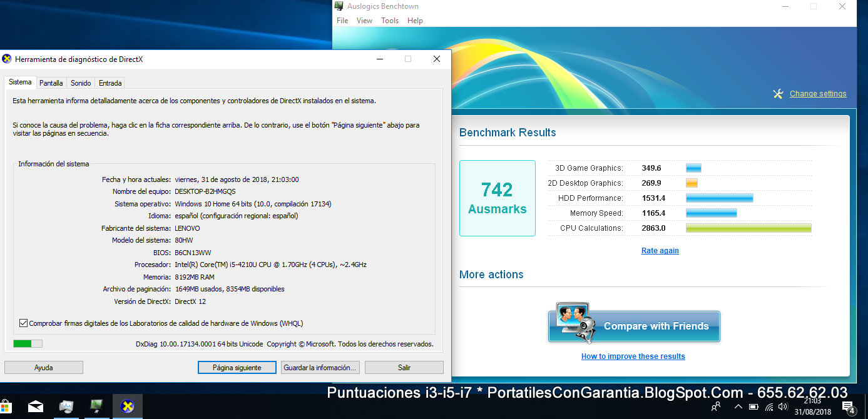The width and height of the screenshot is (868, 419).
Task: Select the DirectX diagnostic tool taskbar icon
Action: (x=128, y=407)
